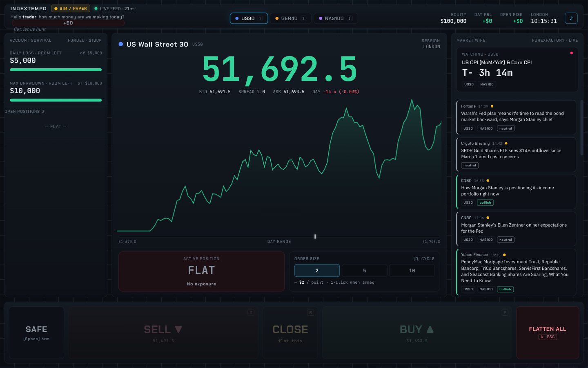Click the US CPI (MoM/YoY) & Core CPI title

(x=497, y=63)
